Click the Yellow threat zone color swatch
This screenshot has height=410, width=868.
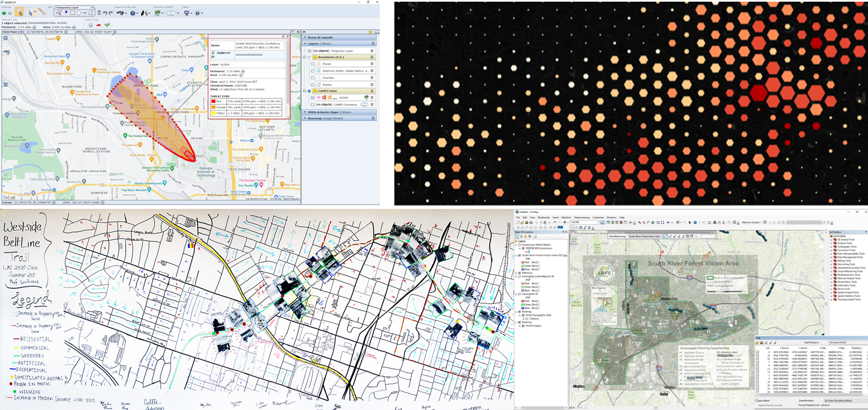[213, 113]
